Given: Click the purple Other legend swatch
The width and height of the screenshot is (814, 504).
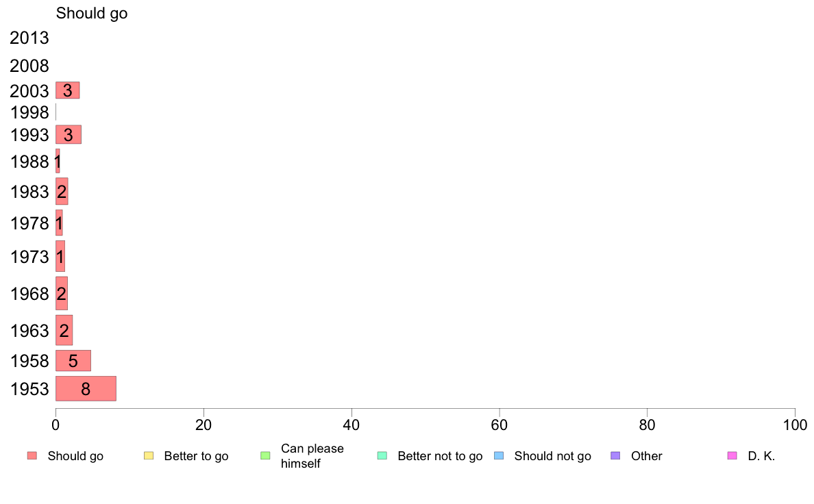Looking at the screenshot, I should [616, 456].
